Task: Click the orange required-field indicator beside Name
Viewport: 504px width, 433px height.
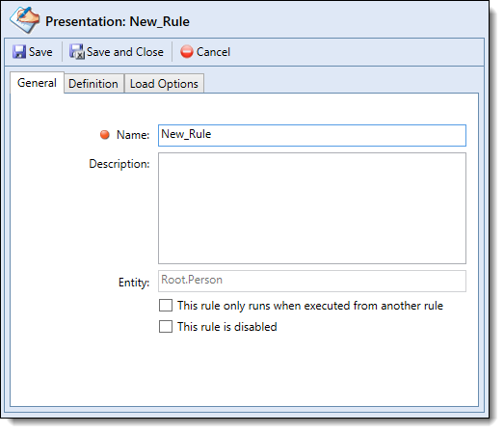Action: click(105, 134)
